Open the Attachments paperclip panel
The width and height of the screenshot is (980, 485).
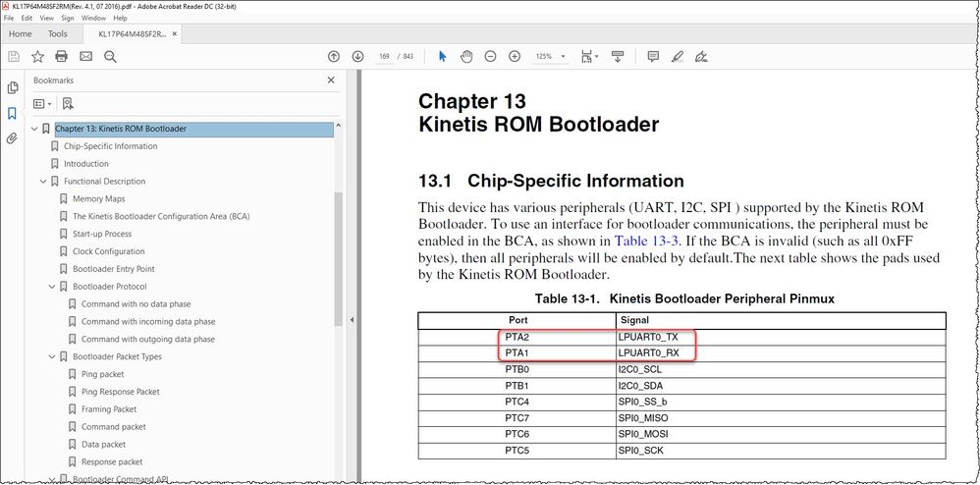point(12,138)
